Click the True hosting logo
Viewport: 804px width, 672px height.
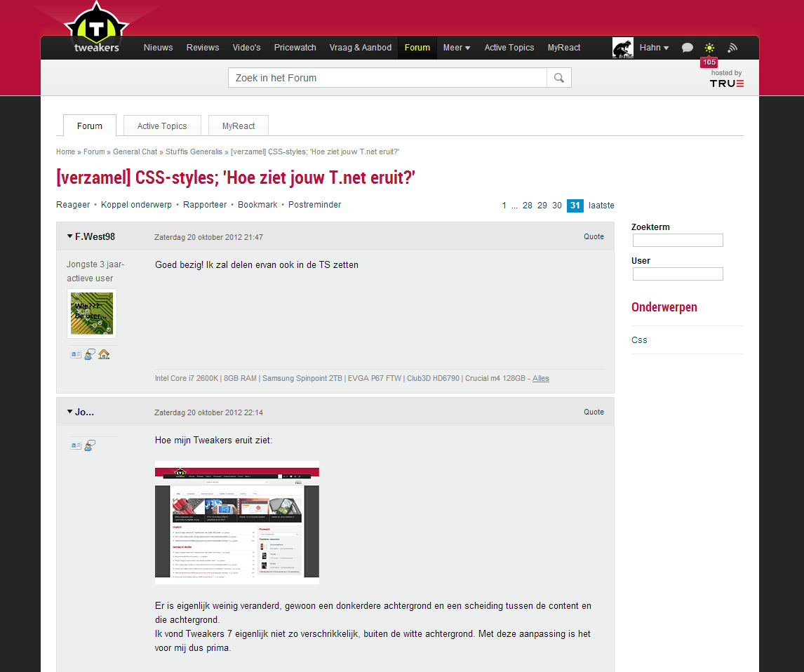[727, 83]
